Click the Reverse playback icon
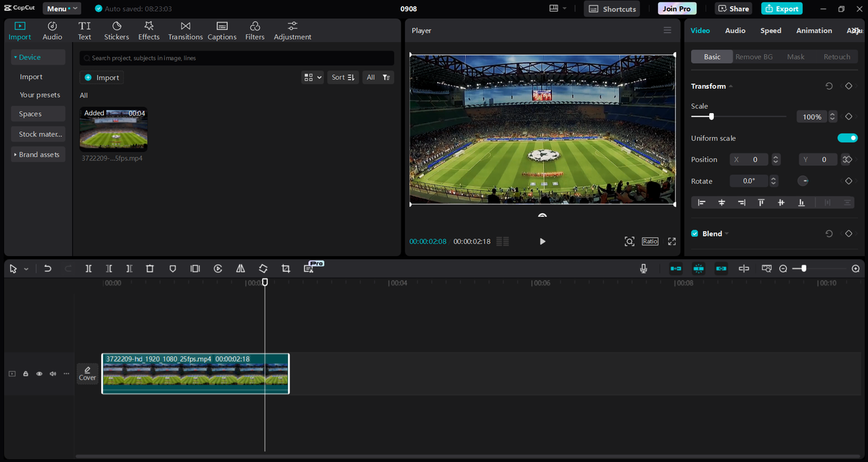This screenshot has height=462, width=868. 218,269
